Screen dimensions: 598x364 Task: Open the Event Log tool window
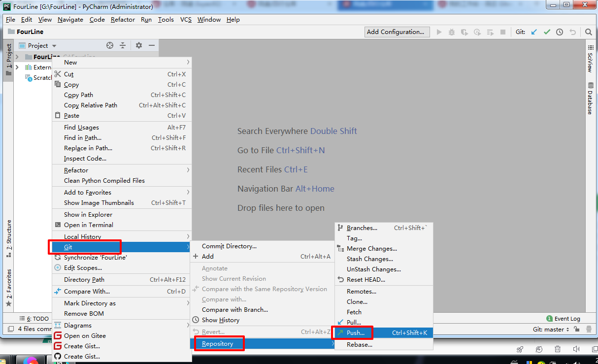(x=563, y=319)
